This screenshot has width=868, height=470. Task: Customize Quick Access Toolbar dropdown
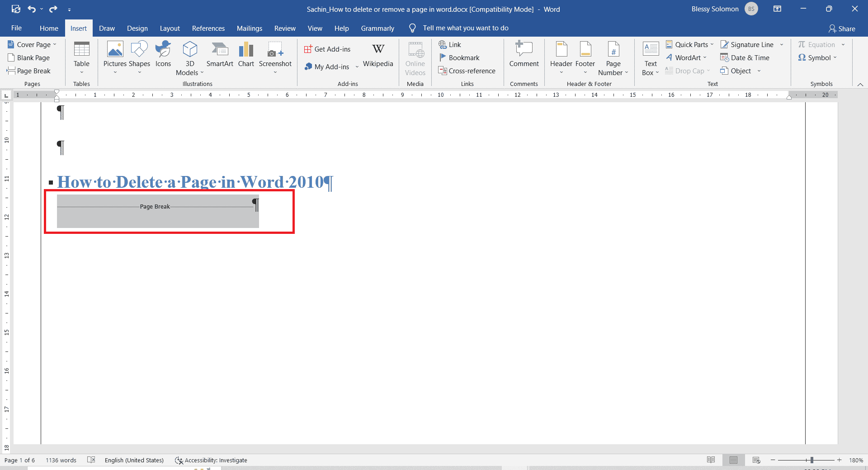pyautogui.click(x=69, y=9)
